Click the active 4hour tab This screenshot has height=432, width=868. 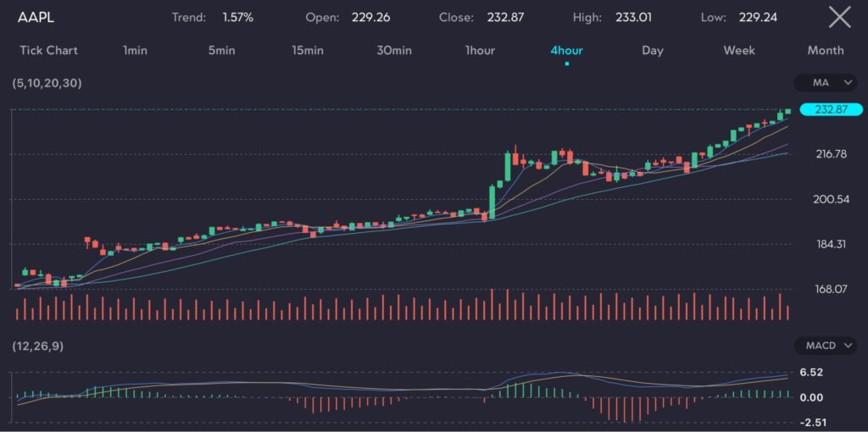point(566,51)
